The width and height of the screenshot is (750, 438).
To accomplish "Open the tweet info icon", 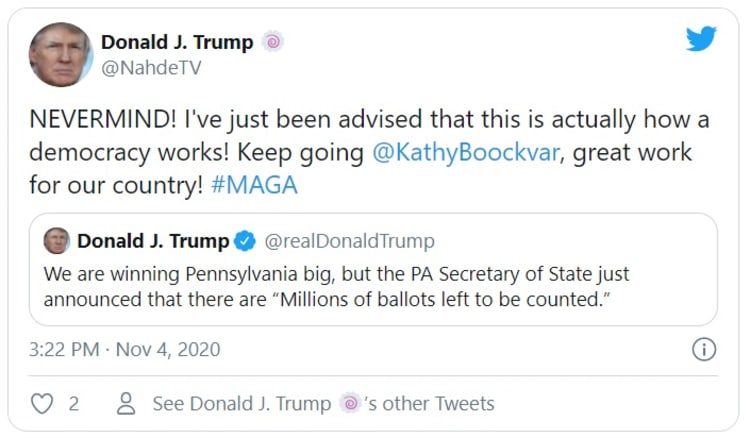I will click(x=704, y=350).
